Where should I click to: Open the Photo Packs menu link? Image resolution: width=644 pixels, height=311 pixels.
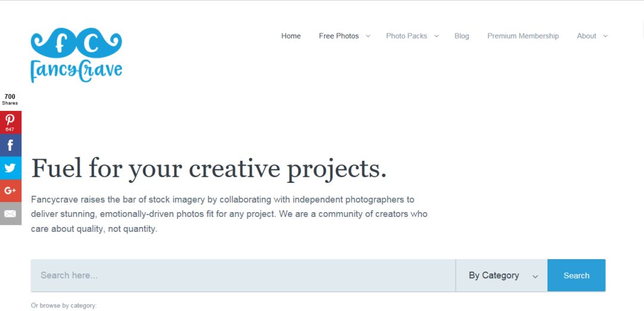(407, 36)
